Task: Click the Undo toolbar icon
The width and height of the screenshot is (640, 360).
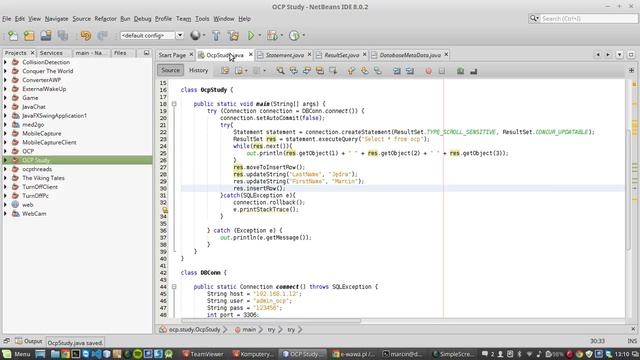Action: [86, 36]
